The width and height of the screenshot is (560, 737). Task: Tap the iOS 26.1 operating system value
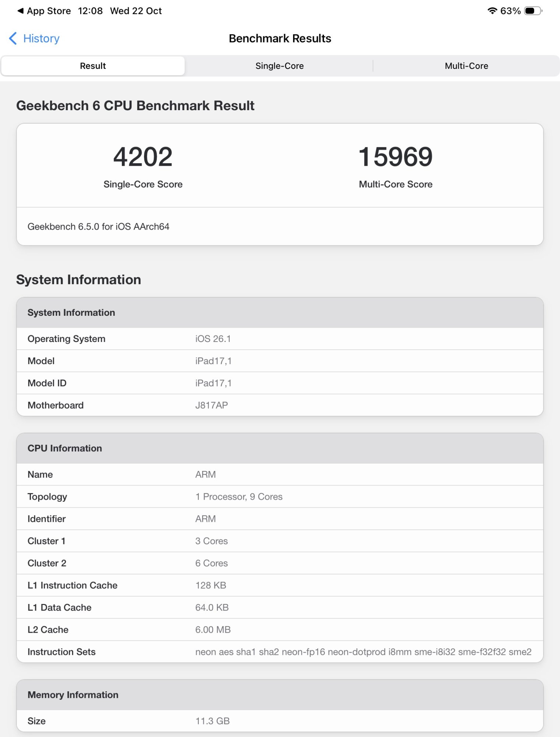pyautogui.click(x=213, y=339)
